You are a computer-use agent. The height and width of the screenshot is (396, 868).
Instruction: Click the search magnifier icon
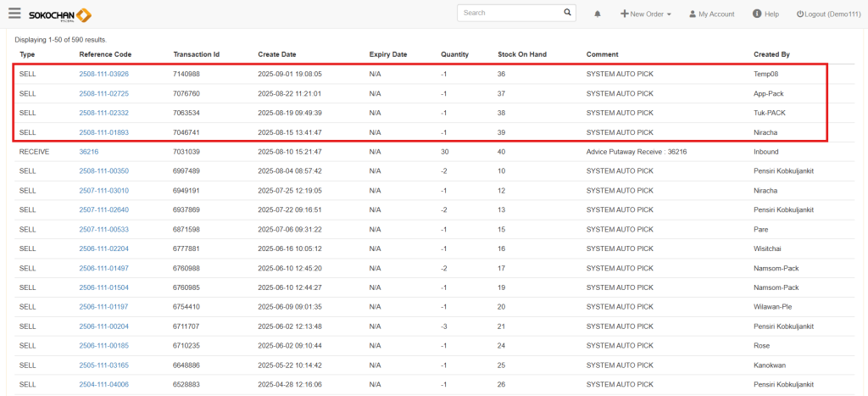coord(567,13)
